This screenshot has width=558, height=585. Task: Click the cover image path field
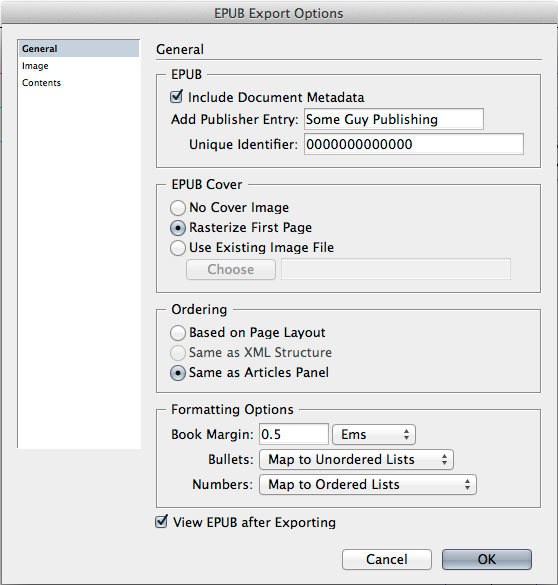(x=396, y=269)
